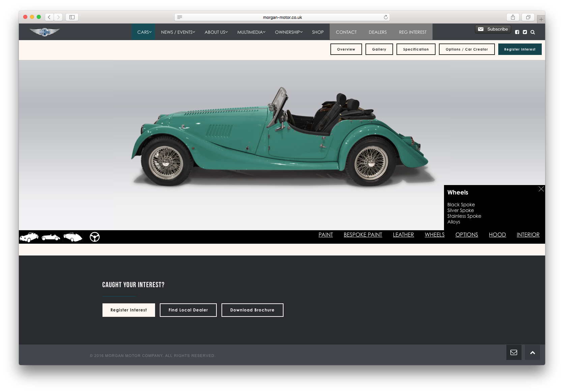This screenshot has width=564, height=392.
Task: Click Download Brochure button
Action: click(252, 310)
